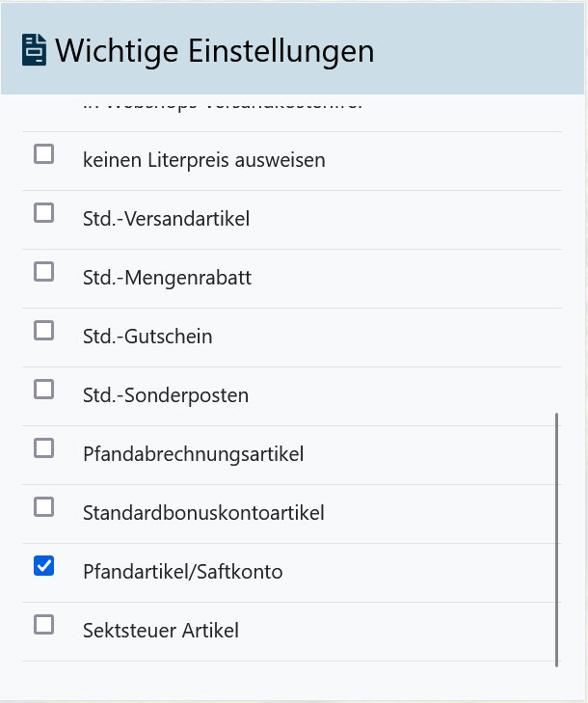The image size is (588, 703).
Task: Click the document icon beside Wichtige Einstellungen
Action: point(35,49)
